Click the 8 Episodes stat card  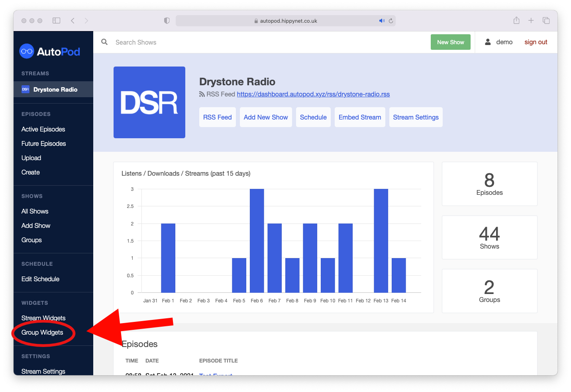pyautogui.click(x=489, y=184)
